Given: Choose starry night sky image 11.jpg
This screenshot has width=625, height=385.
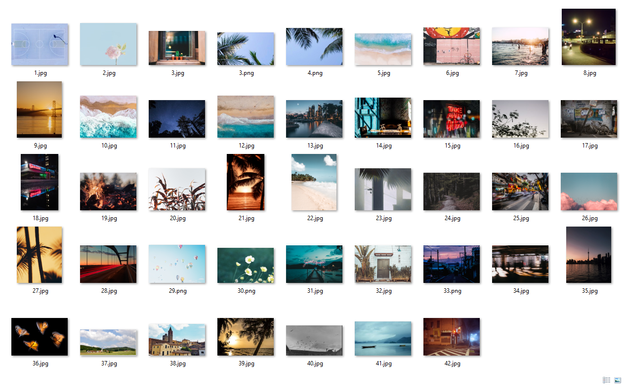Looking at the screenshot, I should [177, 119].
